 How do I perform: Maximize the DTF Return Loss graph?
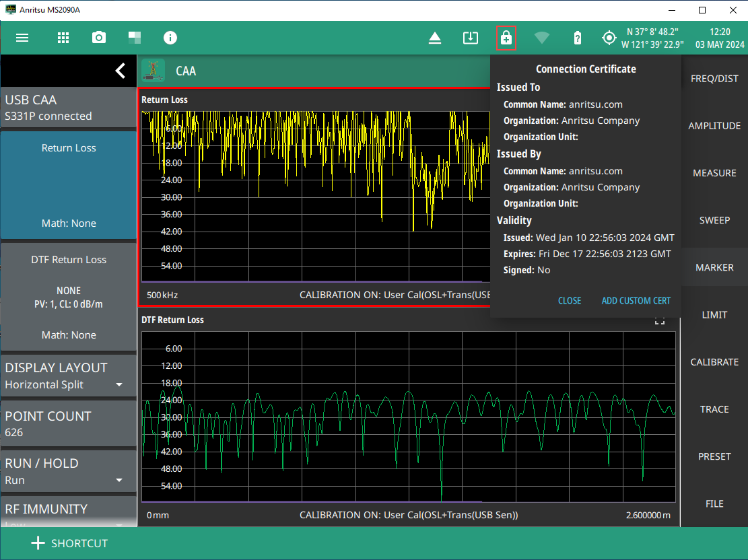click(660, 321)
